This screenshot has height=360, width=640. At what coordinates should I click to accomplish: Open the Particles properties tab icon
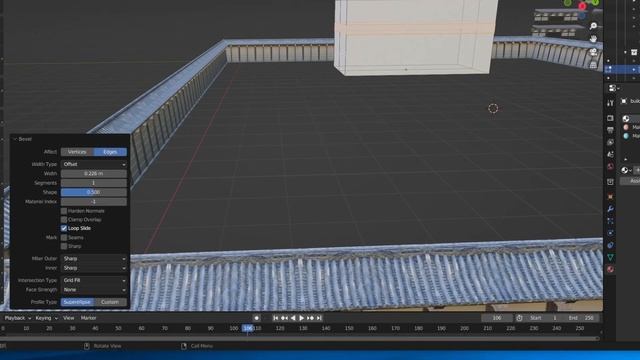click(x=610, y=221)
